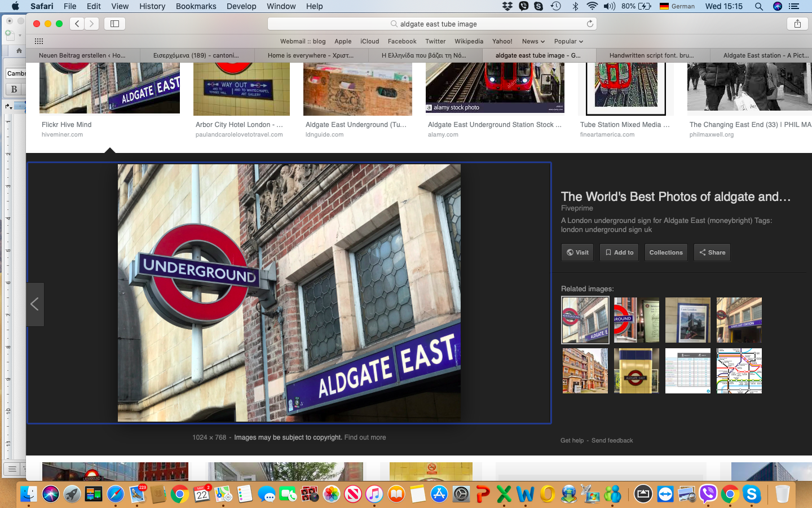Switch to Neuen Beitrag erstellen tab
The height and width of the screenshot is (508, 812).
click(x=82, y=55)
